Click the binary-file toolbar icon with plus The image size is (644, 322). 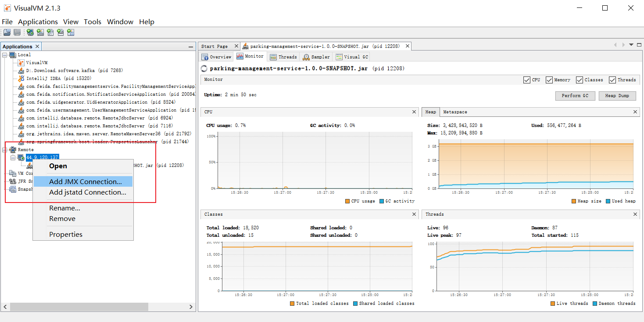click(x=50, y=33)
